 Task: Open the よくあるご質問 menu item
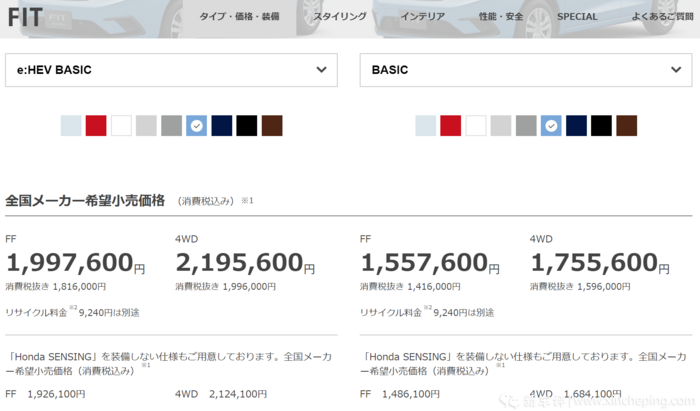[x=662, y=17]
